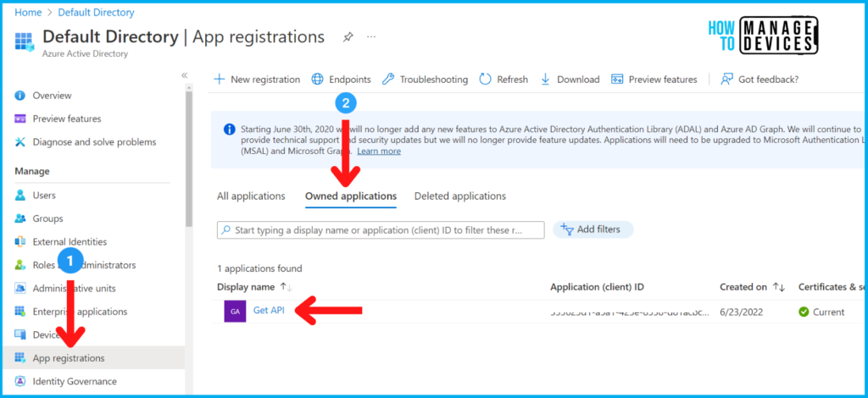Click the Current certificate status text
Viewport: 868px width, 398px height.
tap(829, 312)
